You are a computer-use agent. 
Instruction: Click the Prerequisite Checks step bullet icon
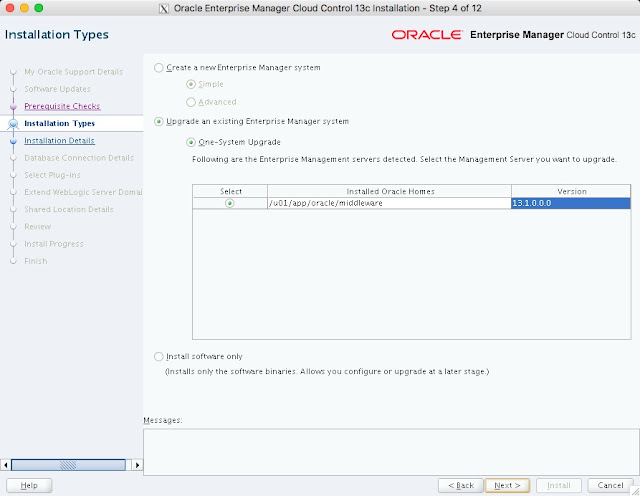click(x=13, y=107)
